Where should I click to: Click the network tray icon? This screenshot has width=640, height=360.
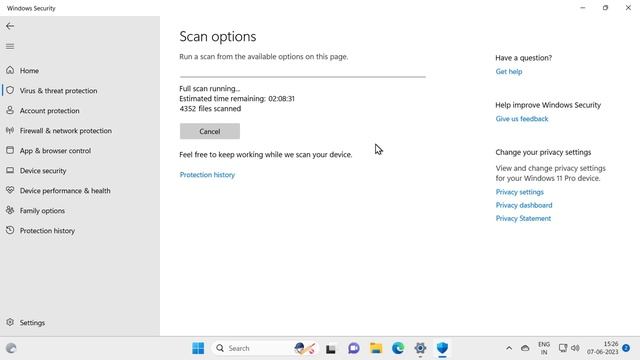coord(563,348)
